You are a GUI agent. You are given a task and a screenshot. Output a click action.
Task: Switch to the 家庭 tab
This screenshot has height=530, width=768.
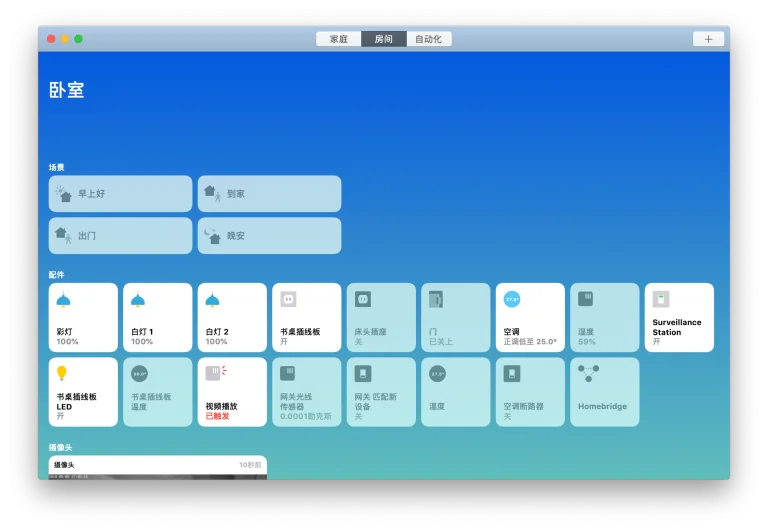pyautogui.click(x=338, y=39)
